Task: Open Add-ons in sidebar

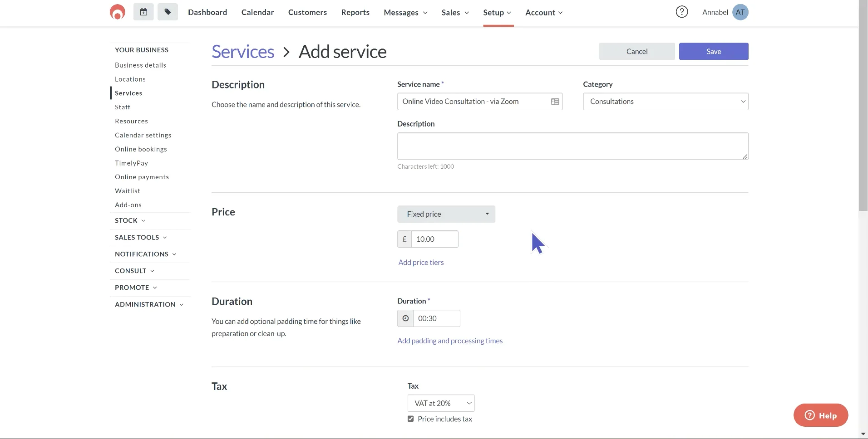Action: (x=128, y=205)
